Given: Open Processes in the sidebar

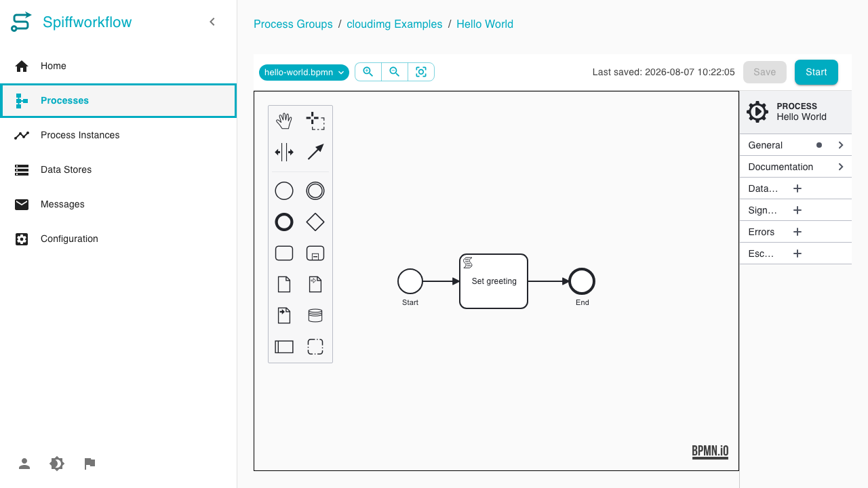Looking at the screenshot, I should [119, 100].
